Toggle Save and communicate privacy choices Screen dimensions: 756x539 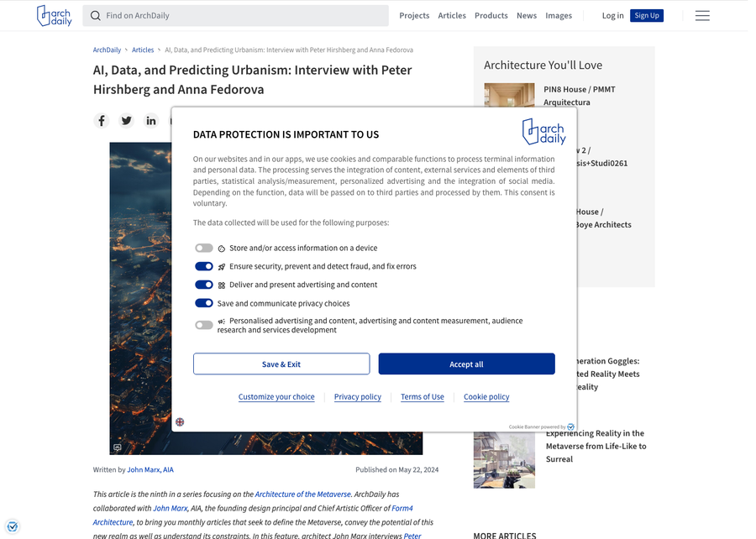click(204, 303)
